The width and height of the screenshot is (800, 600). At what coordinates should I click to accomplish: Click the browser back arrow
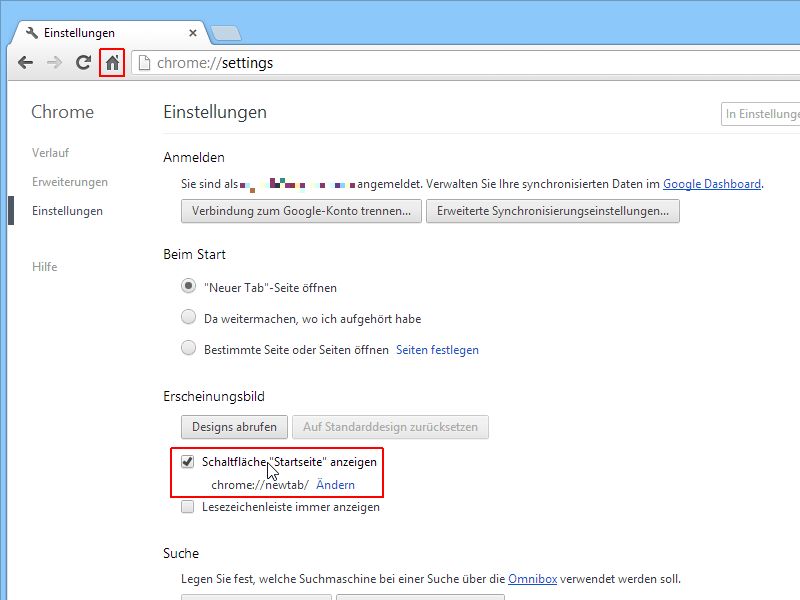pos(25,63)
